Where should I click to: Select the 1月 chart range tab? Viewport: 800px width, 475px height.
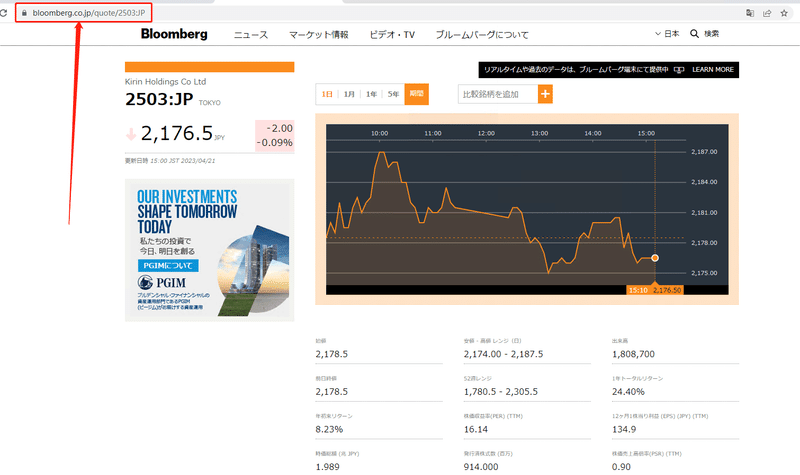click(349, 94)
